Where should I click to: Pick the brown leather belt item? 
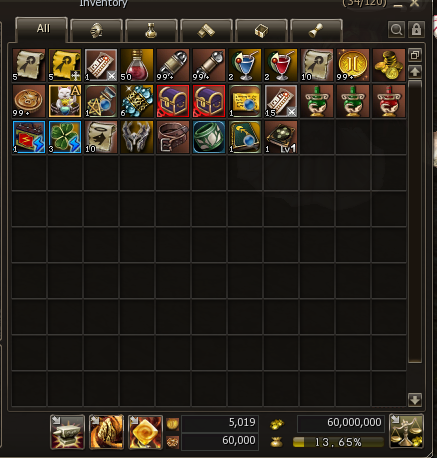pos(173,137)
